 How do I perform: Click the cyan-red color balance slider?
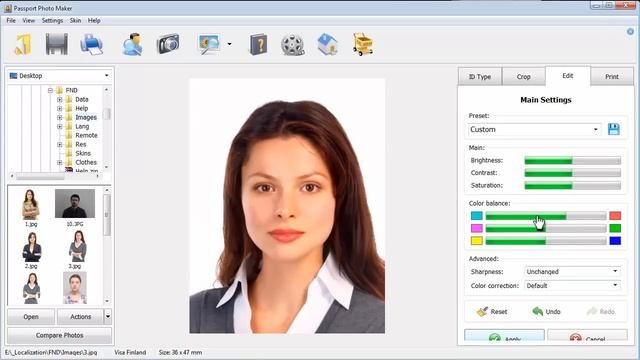(x=546, y=216)
